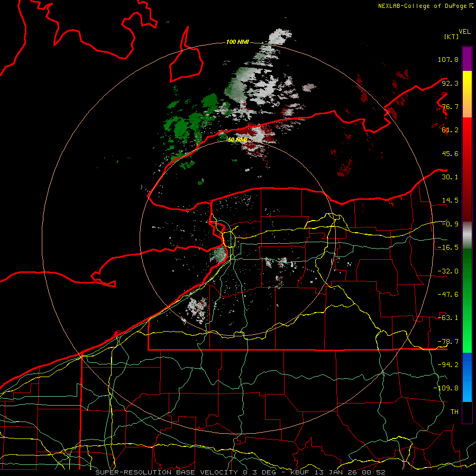Pick the dark TH segment of the scale
476x476 pixels.
click(467, 413)
